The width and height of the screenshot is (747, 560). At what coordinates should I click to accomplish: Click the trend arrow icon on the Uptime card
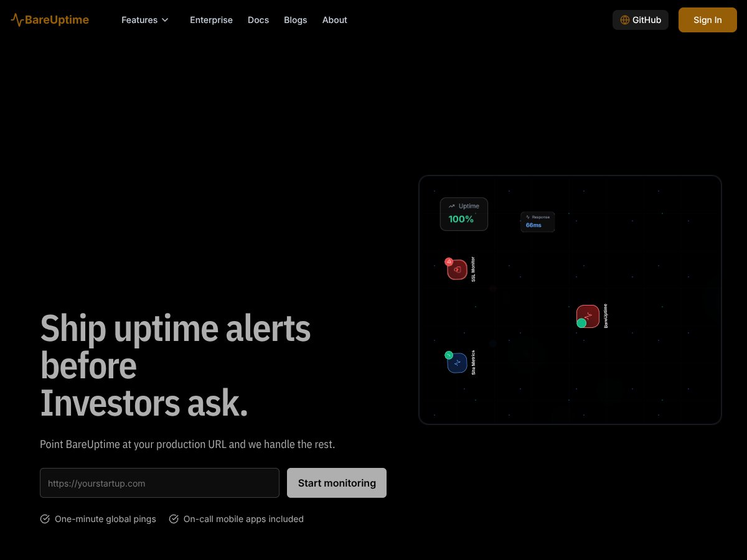(451, 206)
